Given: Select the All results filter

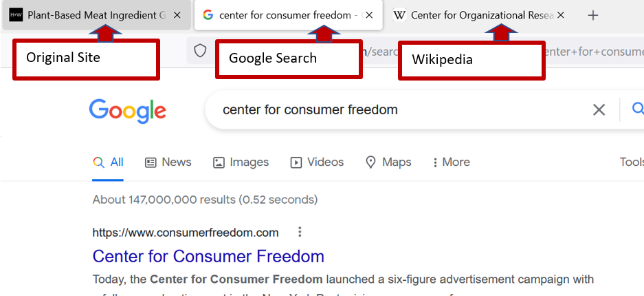Looking at the screenshot, I should pyautogui.click(x=109, y=162).
